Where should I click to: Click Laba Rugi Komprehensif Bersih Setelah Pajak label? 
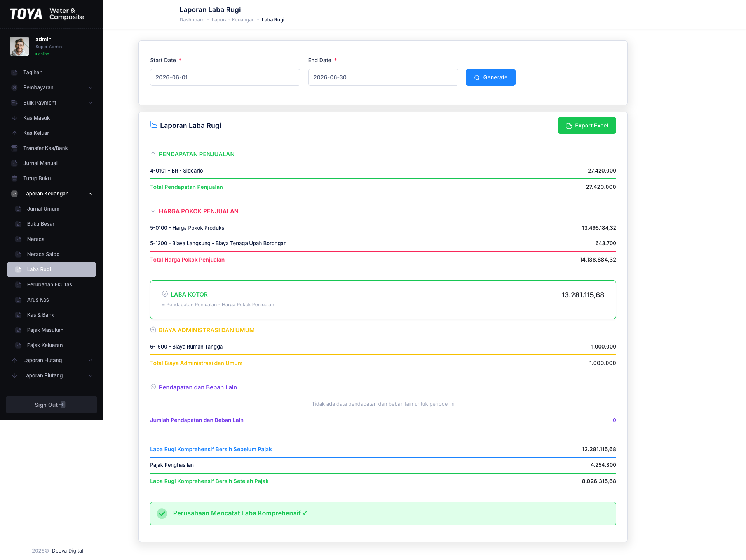pos(209,481)
